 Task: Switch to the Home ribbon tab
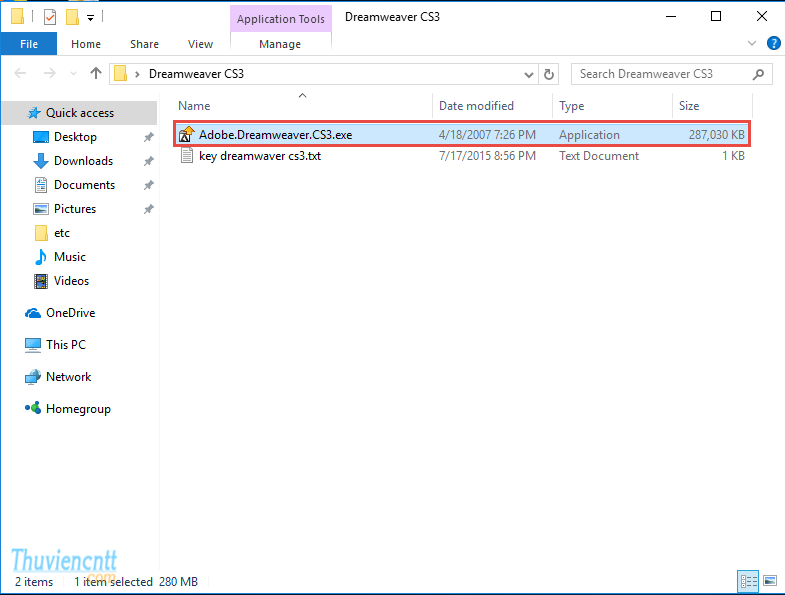[86, 44]
